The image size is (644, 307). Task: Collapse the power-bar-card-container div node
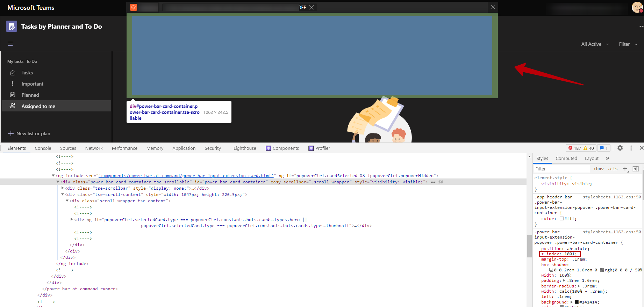click(x=58, y=182)
